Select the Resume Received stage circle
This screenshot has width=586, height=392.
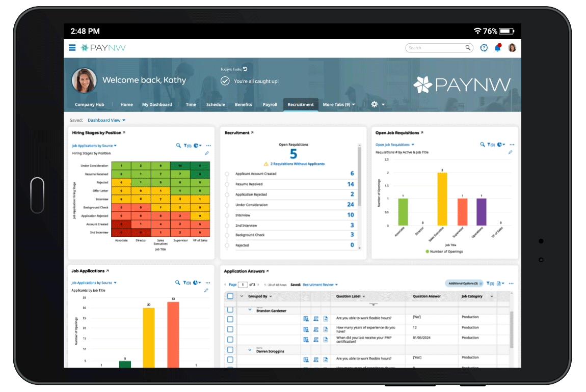[x=227, y=184]
